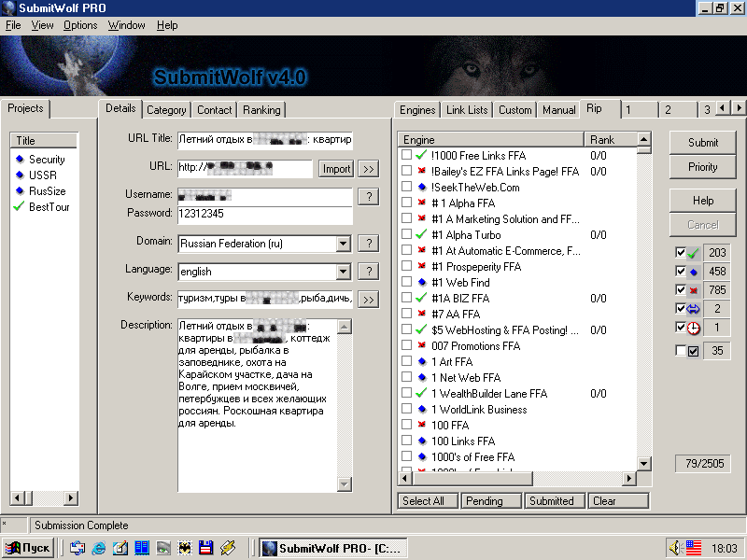
Task: Show previous tabs with the left arrow
Action: (723, 108)
